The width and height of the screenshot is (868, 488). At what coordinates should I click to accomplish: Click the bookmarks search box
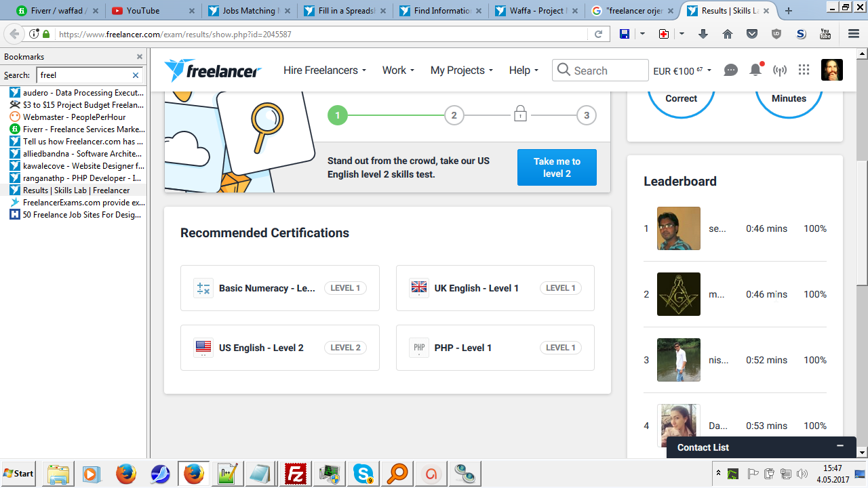point(89,75)
